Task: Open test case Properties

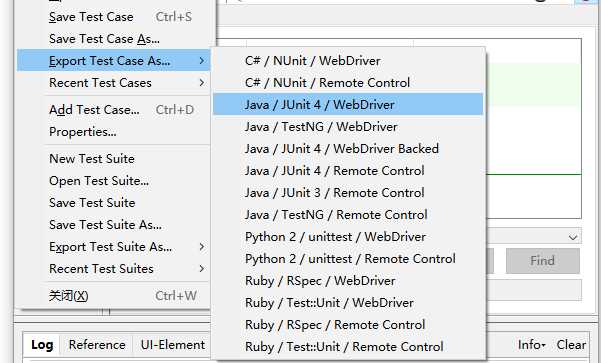Action: coord(114,132)
